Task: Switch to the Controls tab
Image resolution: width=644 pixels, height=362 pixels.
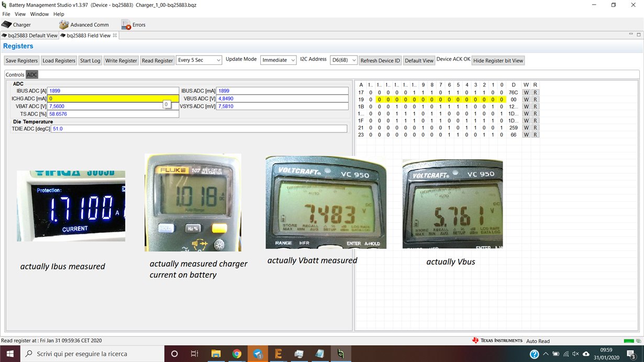Action: point(15,75)
